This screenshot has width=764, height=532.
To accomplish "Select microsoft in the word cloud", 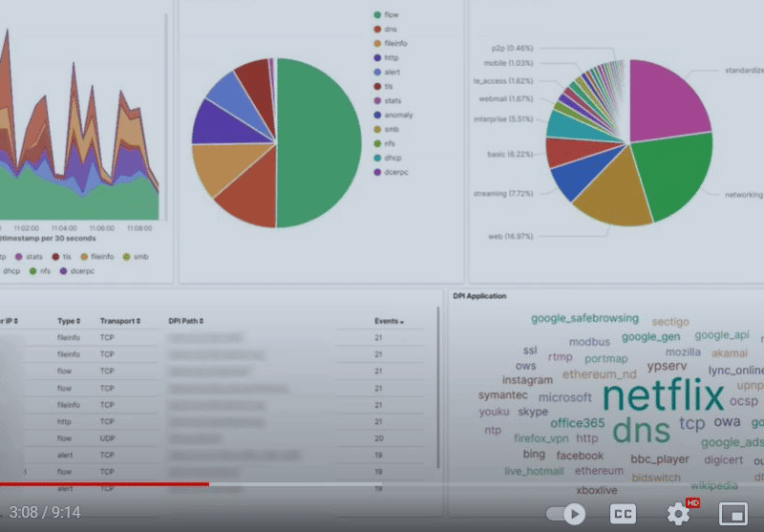I will pyautogui.click(x=565, y=397).
